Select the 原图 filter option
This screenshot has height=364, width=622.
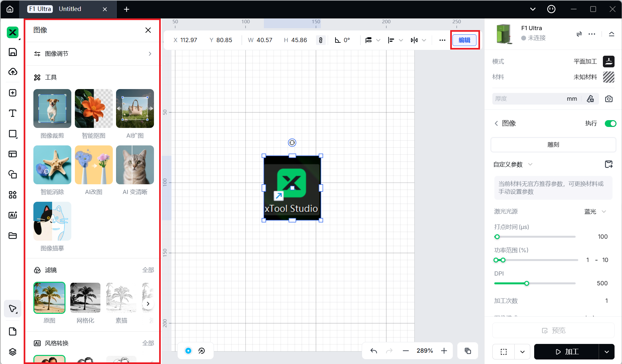tap(49, 298)
